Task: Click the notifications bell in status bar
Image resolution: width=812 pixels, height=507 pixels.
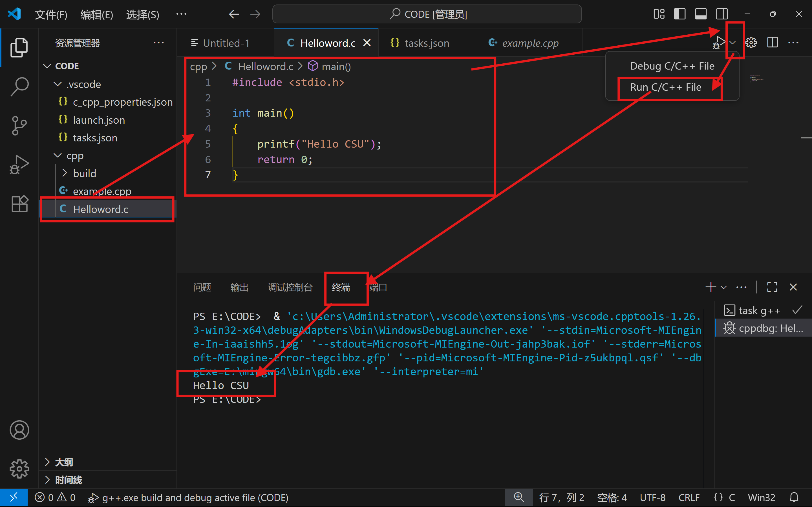Action: coord(795,498)
